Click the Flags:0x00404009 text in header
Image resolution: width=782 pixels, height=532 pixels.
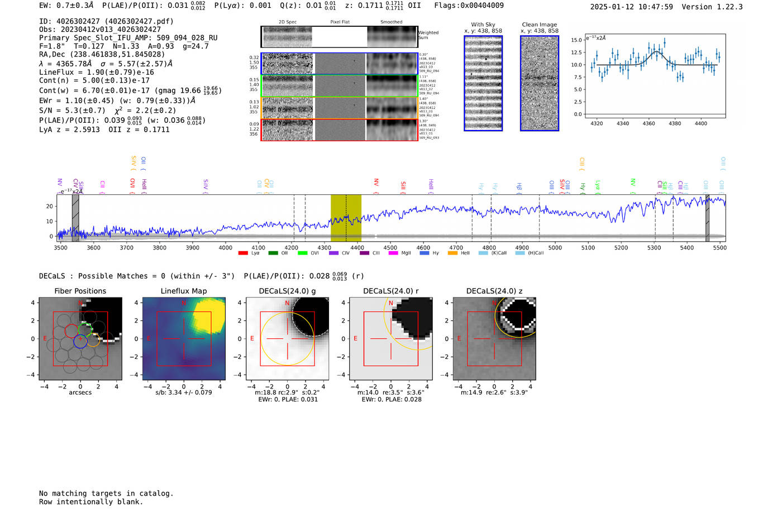(469, 5)
